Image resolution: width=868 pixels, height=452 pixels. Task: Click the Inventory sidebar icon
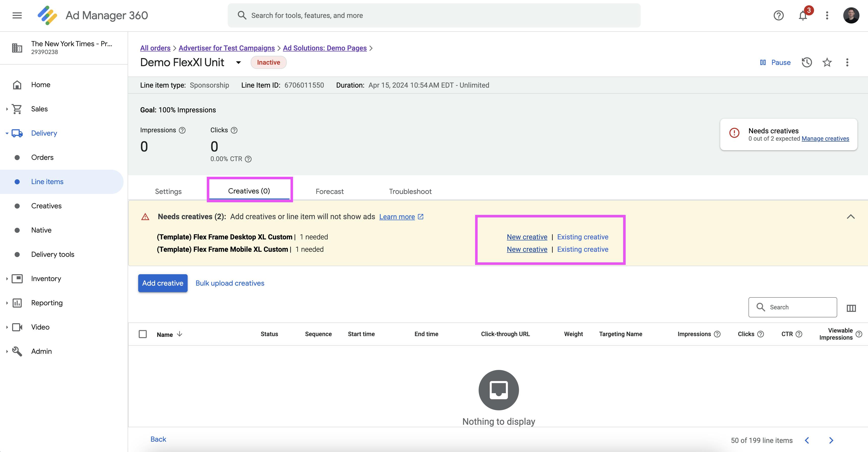17,278
